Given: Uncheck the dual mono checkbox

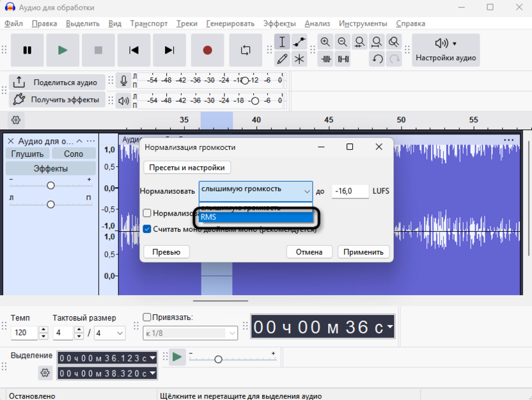Looking at the screenshot, I should (x=147, y=229).
